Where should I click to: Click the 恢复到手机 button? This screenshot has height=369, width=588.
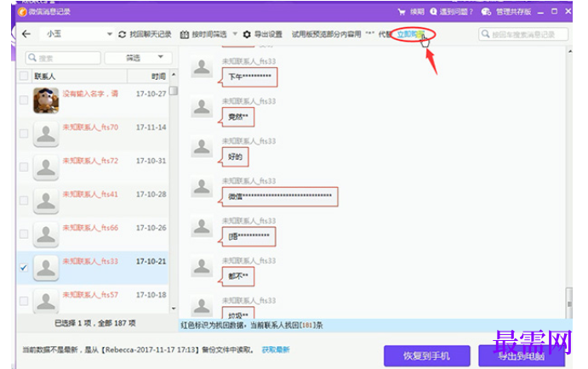(427, 356)
